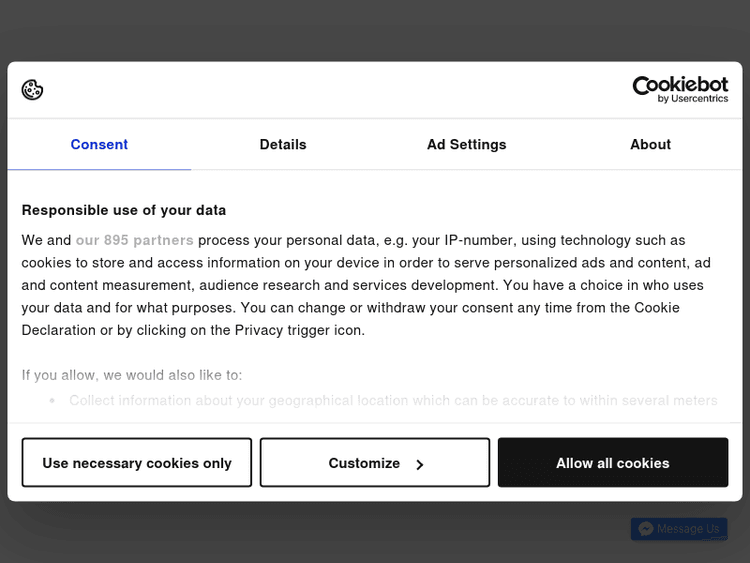
Task: Click the "by Usercentrics" text under logo
Action: pos(693,99)
